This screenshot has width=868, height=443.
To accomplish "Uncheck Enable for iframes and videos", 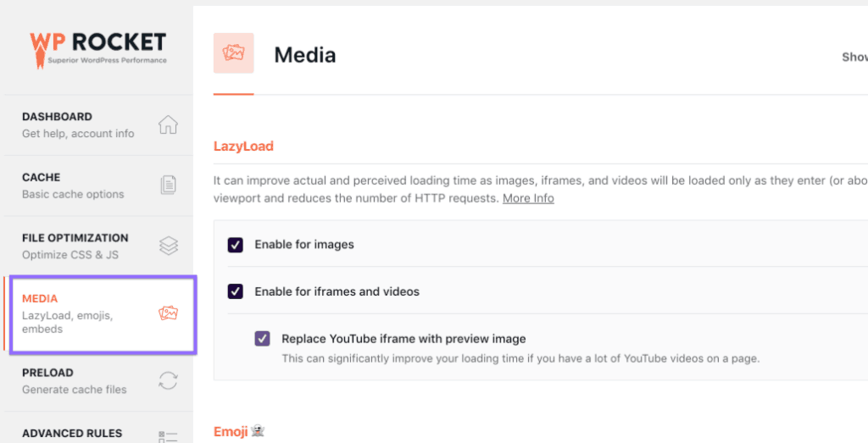I will coord(236,291).
